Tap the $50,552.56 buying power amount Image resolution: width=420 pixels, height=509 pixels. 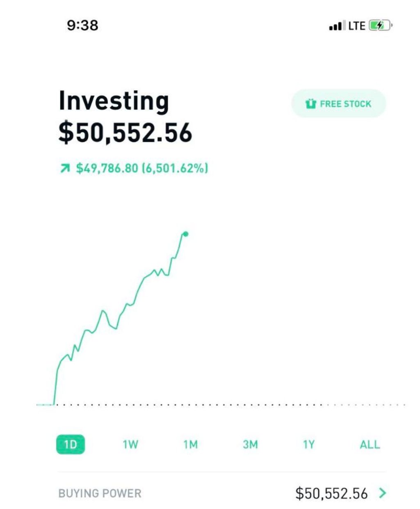[x=331, y=493]
